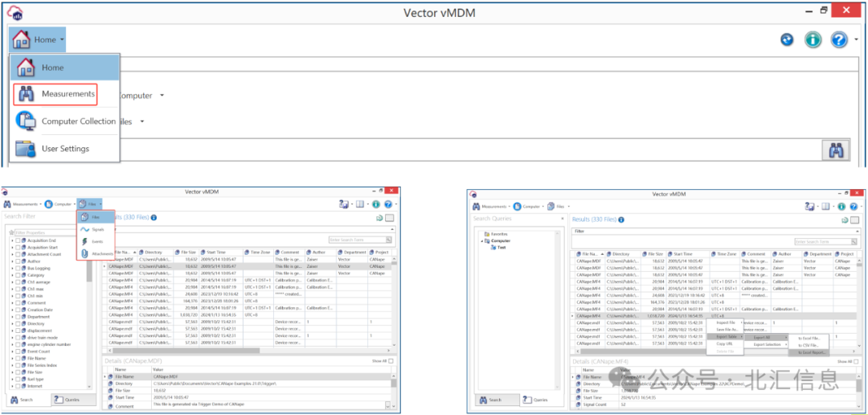The height and width of the screenshot is (415, 868).
Task: Expand File Name property in bottom-left filter tree
Action: coord(11,359)
